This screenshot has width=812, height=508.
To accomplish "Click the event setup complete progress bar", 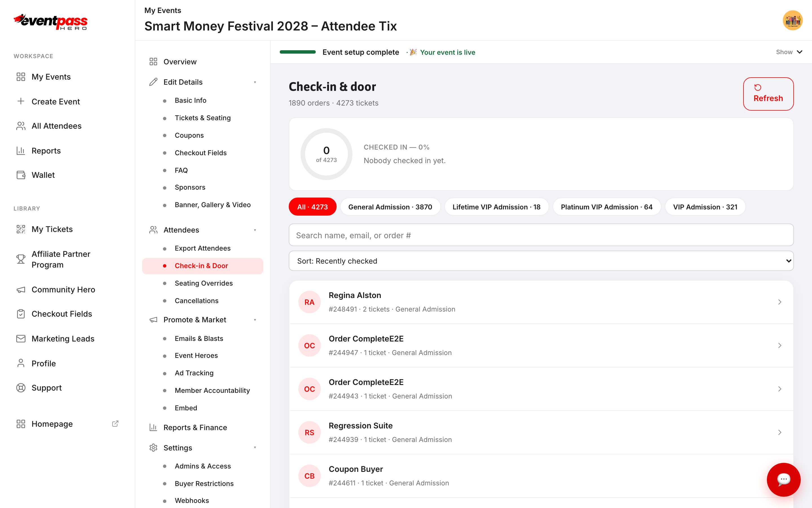I will (x=298, y=52).
